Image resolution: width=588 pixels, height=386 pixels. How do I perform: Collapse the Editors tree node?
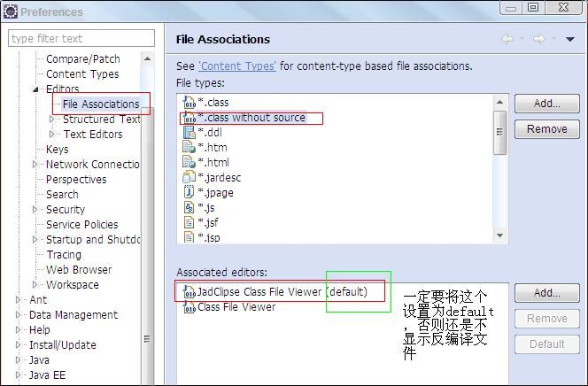[35, 89]
